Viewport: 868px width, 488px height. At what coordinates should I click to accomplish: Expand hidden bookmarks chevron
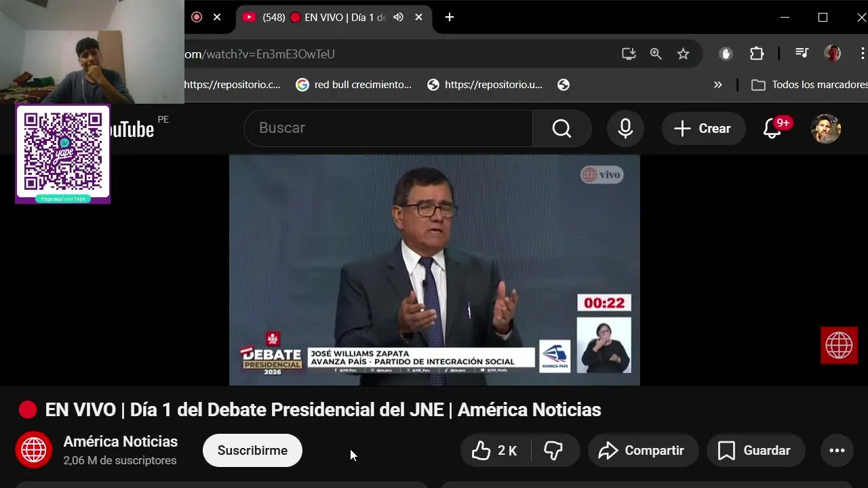[718, 85]
